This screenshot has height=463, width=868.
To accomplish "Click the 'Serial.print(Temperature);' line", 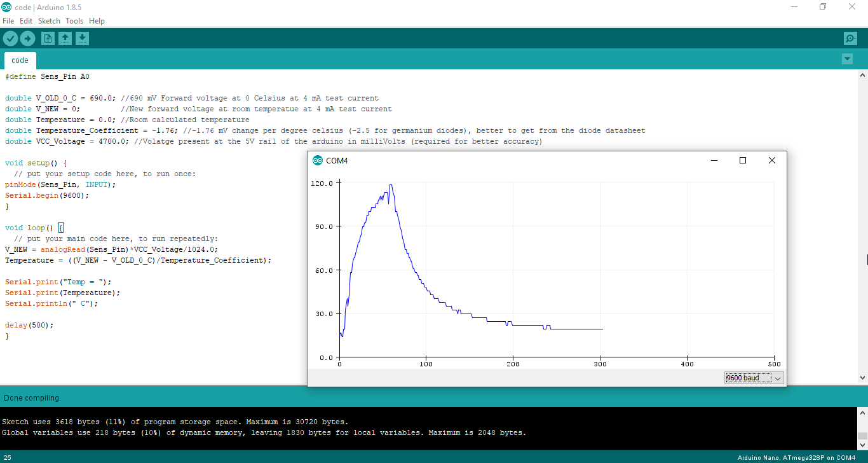I will [x=63, y=293].
